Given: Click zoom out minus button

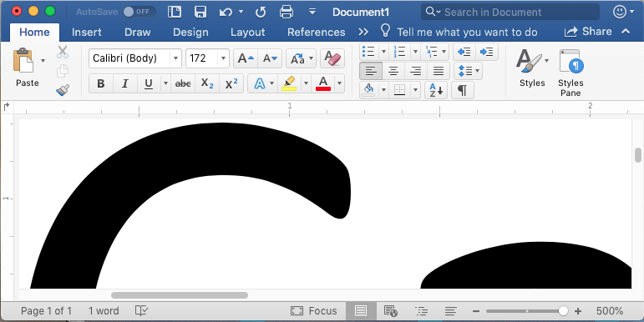Looking at the screenshot, I should click(x=476, y=311).
